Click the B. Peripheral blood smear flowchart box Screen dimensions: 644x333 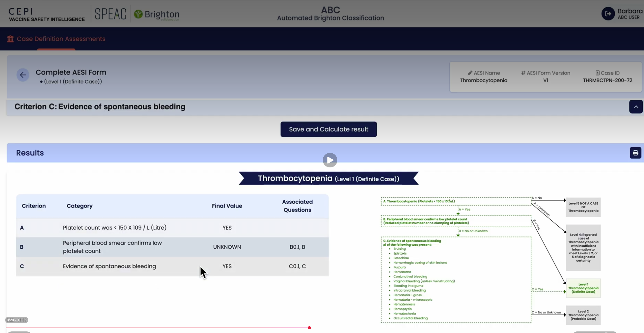pos(456,221)
